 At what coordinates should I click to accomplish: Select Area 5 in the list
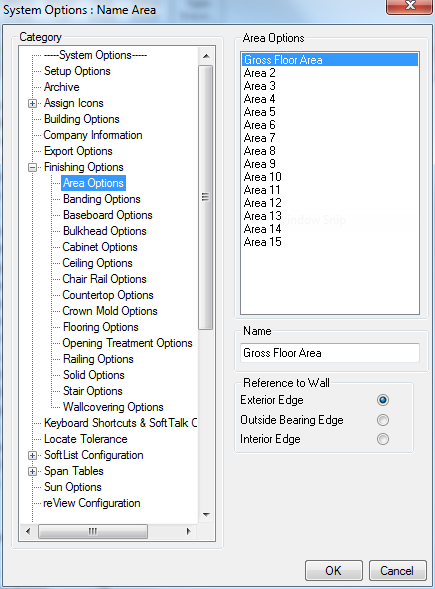(330, 112)
